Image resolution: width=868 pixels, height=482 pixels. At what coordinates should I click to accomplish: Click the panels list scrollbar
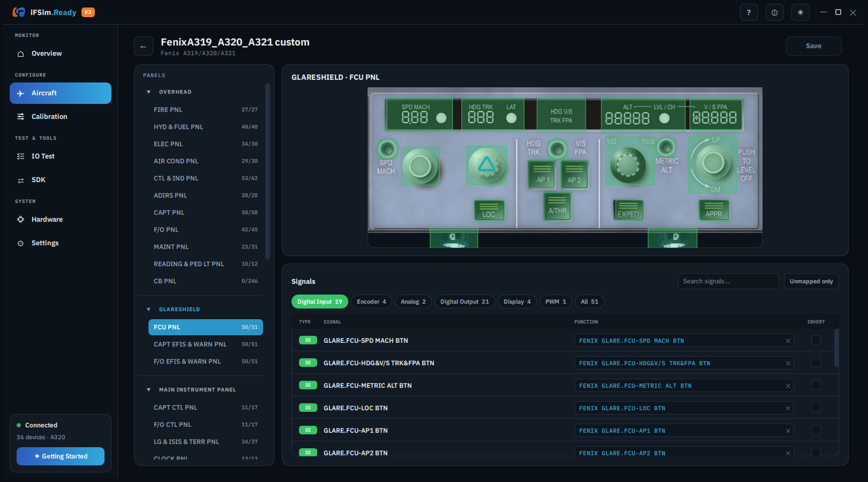pyautogui.click(x=267, y=171)
